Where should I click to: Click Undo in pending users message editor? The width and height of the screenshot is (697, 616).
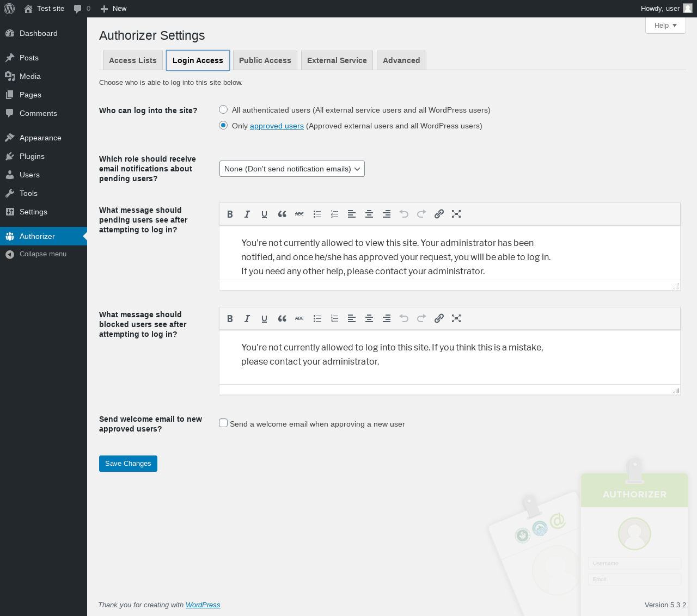click(x=404, y=214)
